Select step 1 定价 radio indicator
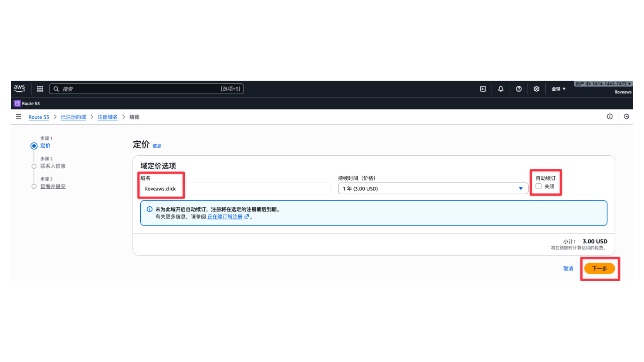Screen dimensions: 644x362 pyautogui.click(x=34, y=146)
